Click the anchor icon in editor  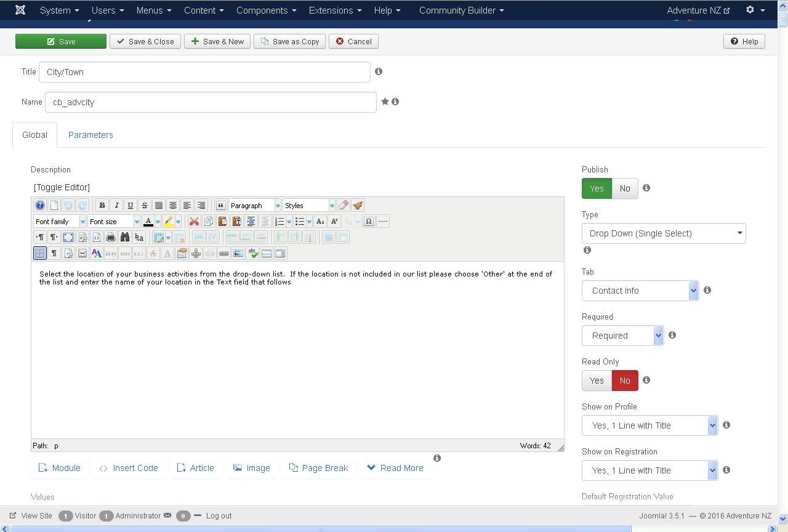tap(196, 253)
